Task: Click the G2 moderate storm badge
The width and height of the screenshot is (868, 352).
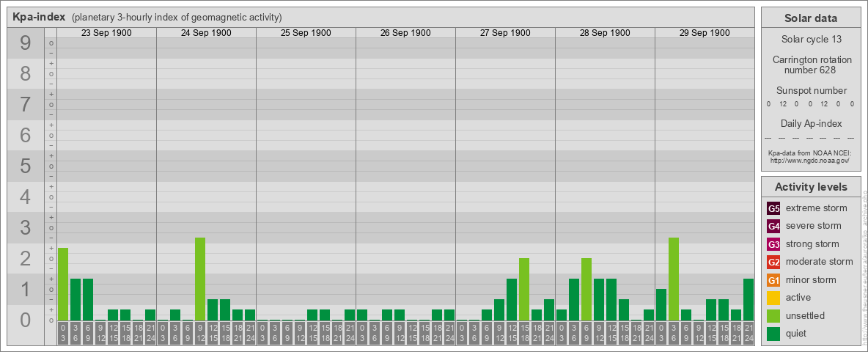Action: click(773, 263)
